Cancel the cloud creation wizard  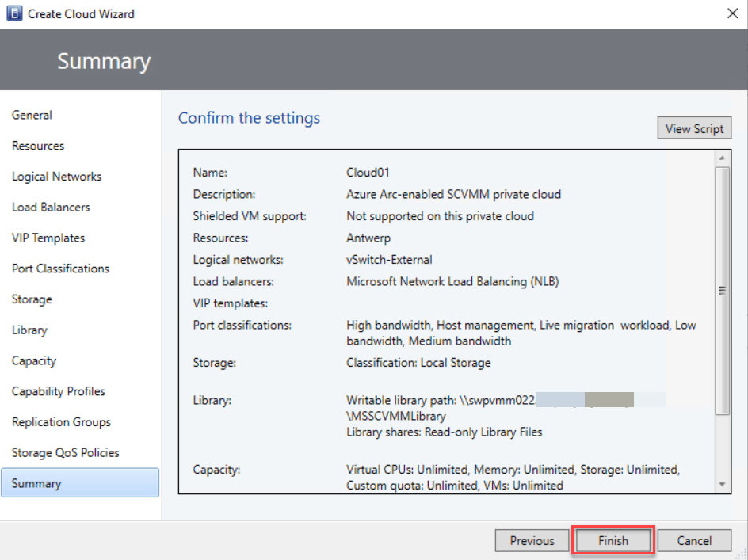[x=694, y=541]
